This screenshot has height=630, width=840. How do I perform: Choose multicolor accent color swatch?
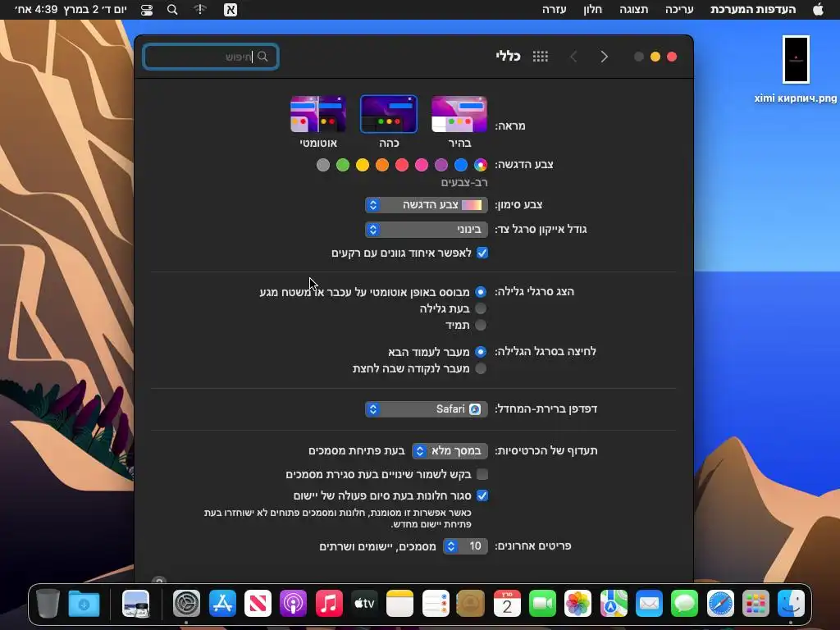point(481,165)
